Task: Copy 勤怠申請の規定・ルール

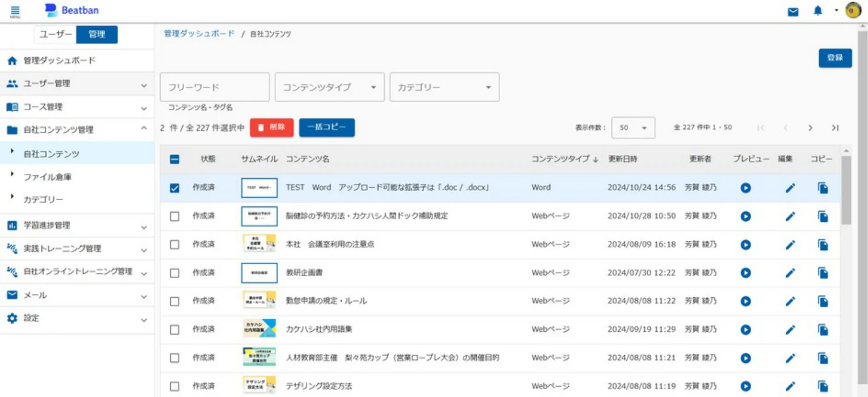Action: (823, 301)
